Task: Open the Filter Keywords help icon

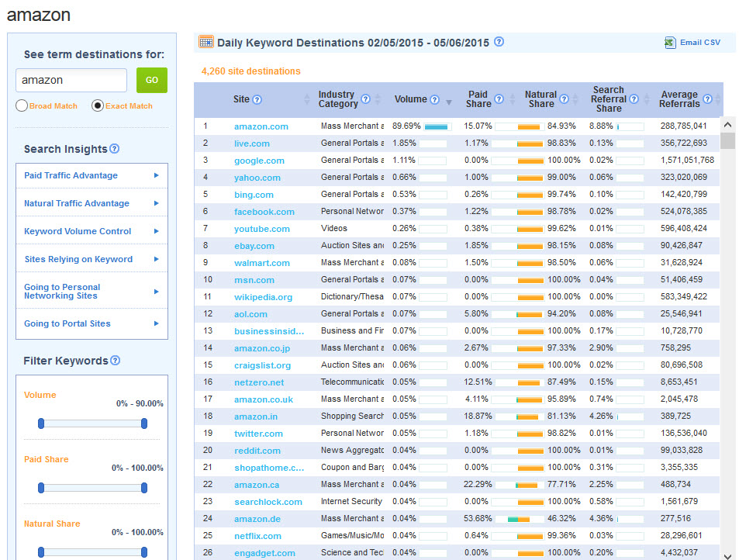Action: tap(115, 361)
